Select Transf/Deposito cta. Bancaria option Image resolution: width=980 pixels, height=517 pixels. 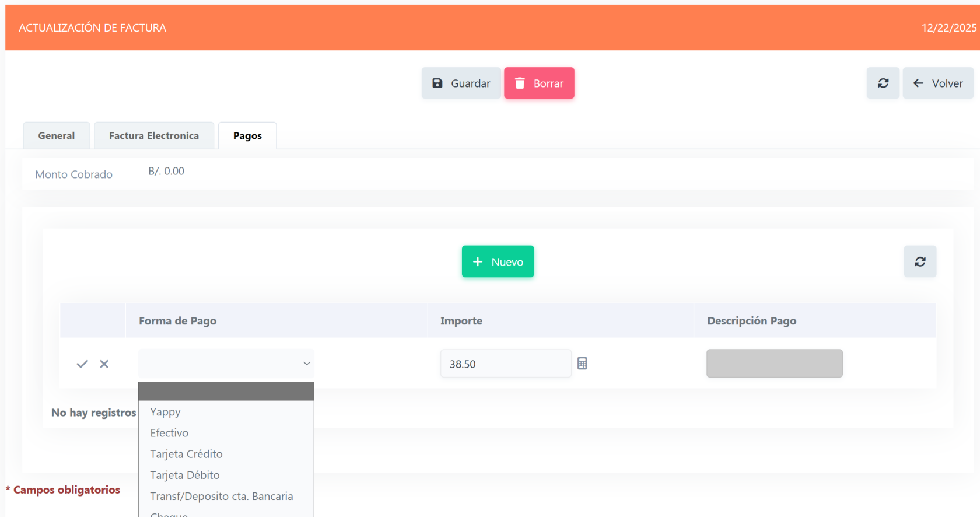coord(222,497)
